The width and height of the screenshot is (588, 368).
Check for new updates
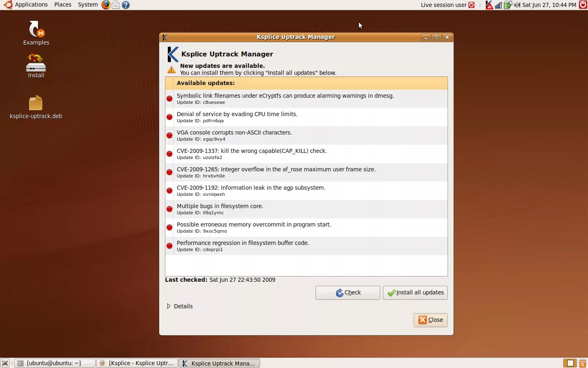[348, 293]
